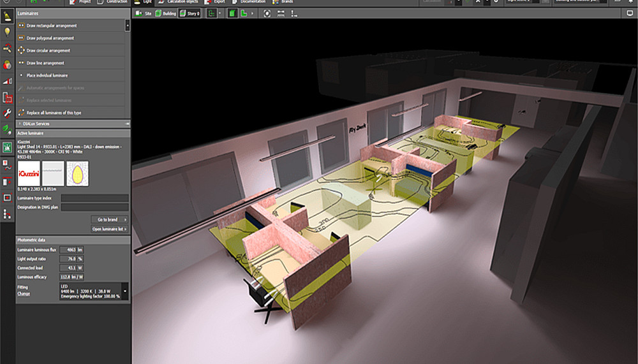Click the Change fitting link
Viewport: 638px width, 364px height.
pos(23,294)
